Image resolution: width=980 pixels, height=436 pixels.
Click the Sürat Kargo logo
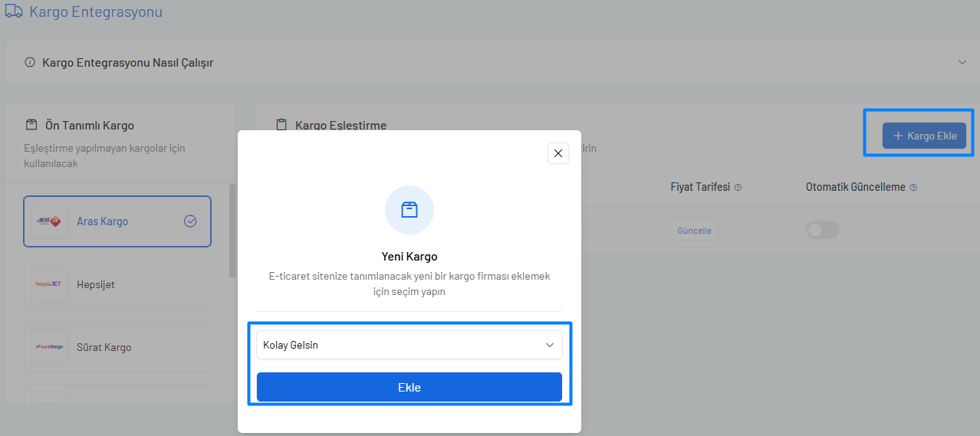[x=49, y=347]
